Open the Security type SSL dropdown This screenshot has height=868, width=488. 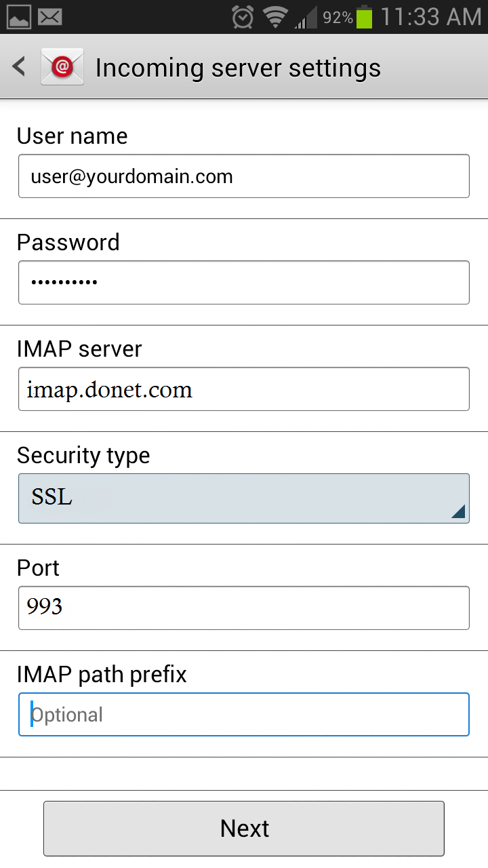tap(244, 498)
